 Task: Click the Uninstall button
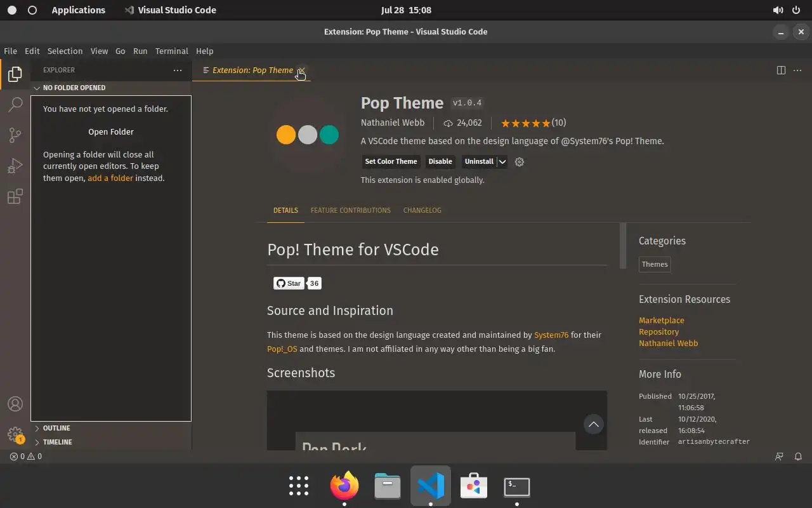click(479, 162)
